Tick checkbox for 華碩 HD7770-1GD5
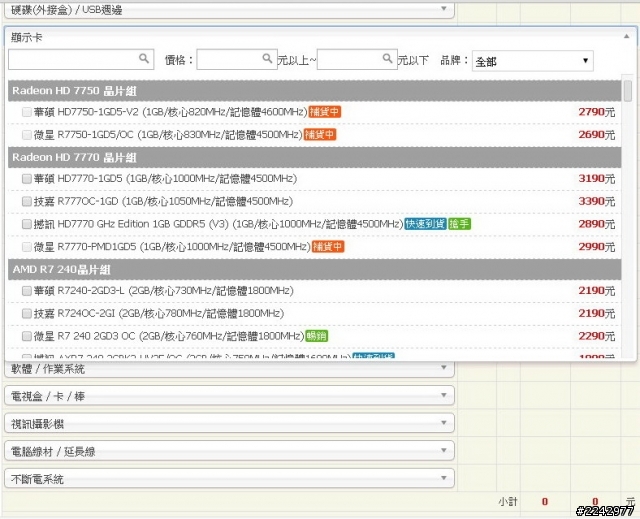The height and width of the screenshot is (519, 640). (27, 179)
